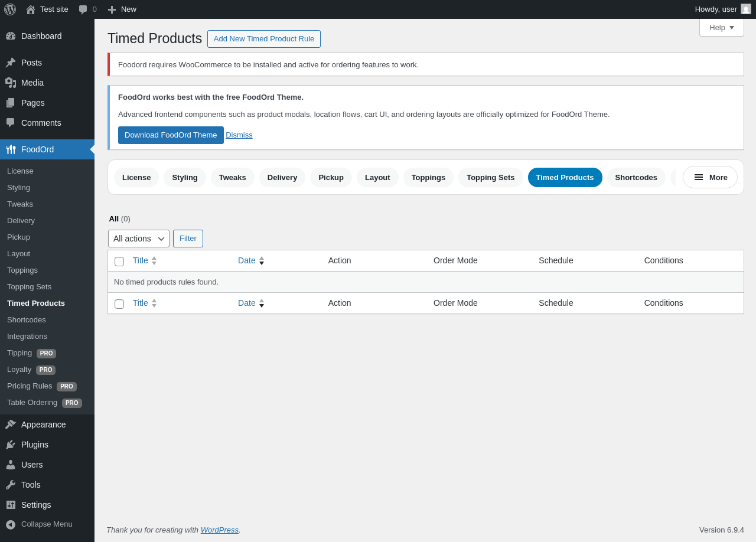Click the Plugins plug icon
756x542 pixels.
click(x=11, y=445)
